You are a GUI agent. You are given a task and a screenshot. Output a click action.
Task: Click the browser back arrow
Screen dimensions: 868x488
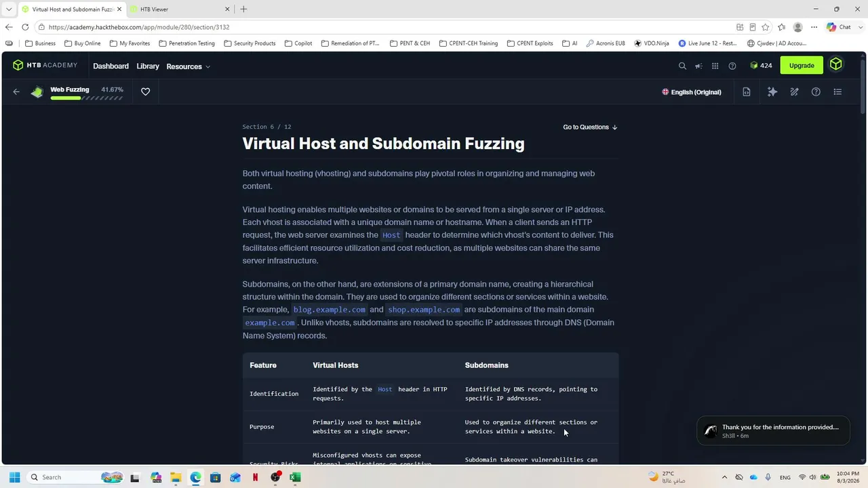point(8,27)
